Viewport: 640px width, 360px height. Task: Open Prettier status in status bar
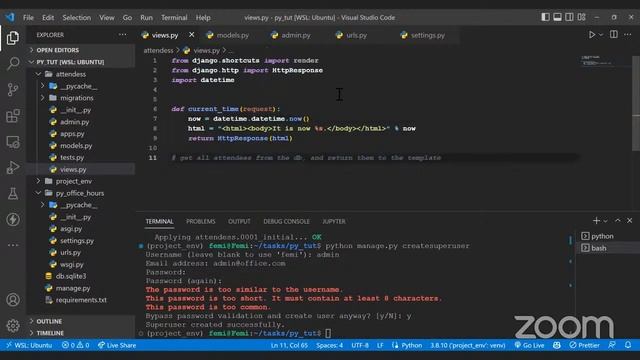[x=584, y=345]
